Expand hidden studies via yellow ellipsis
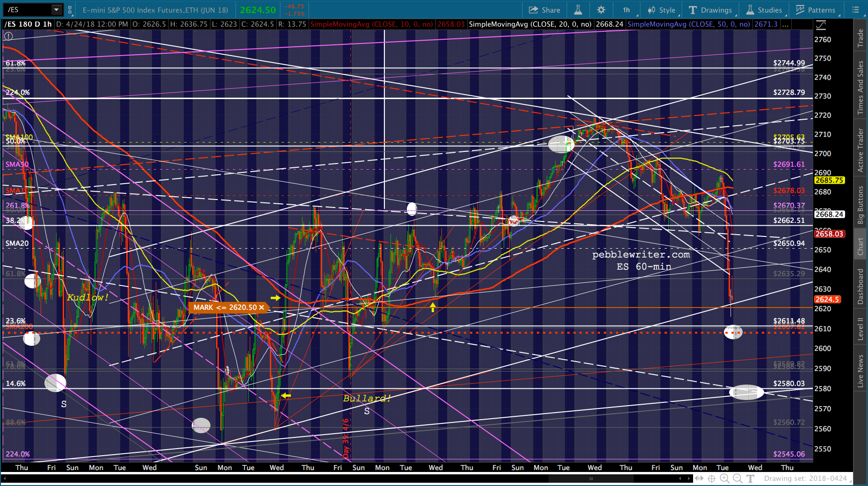The image size is (868, 486). pyautogui.click(x=786, y=25)
